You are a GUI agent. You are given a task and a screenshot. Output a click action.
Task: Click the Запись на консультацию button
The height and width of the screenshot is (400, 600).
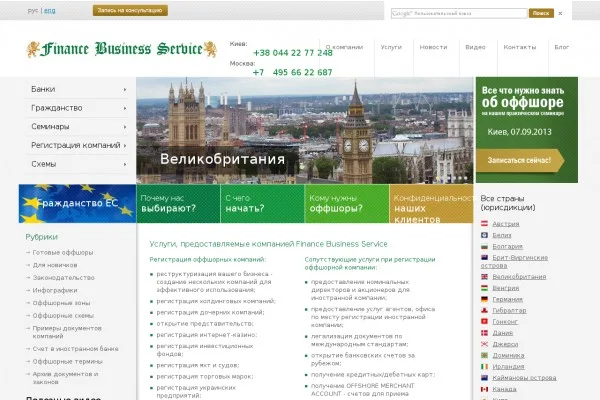click(130, 10)
